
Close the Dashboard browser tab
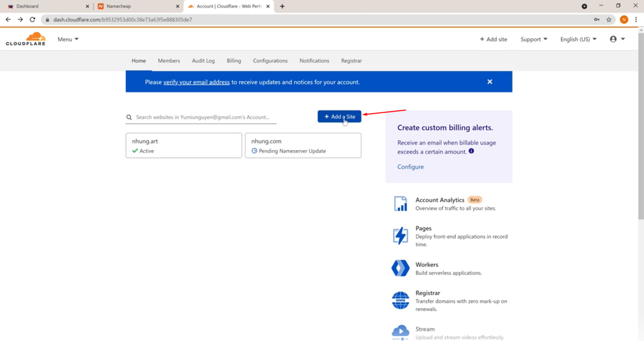[x=87, y=6]
